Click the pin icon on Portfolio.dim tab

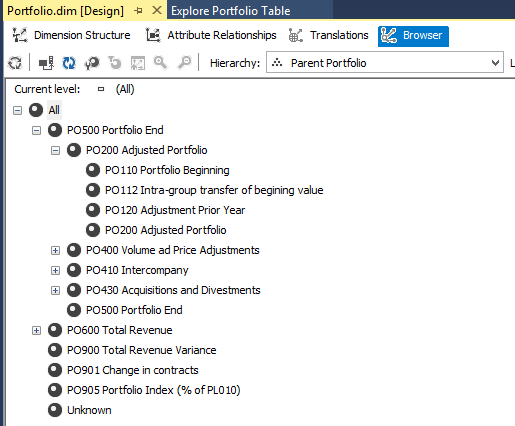click(138, 11)
